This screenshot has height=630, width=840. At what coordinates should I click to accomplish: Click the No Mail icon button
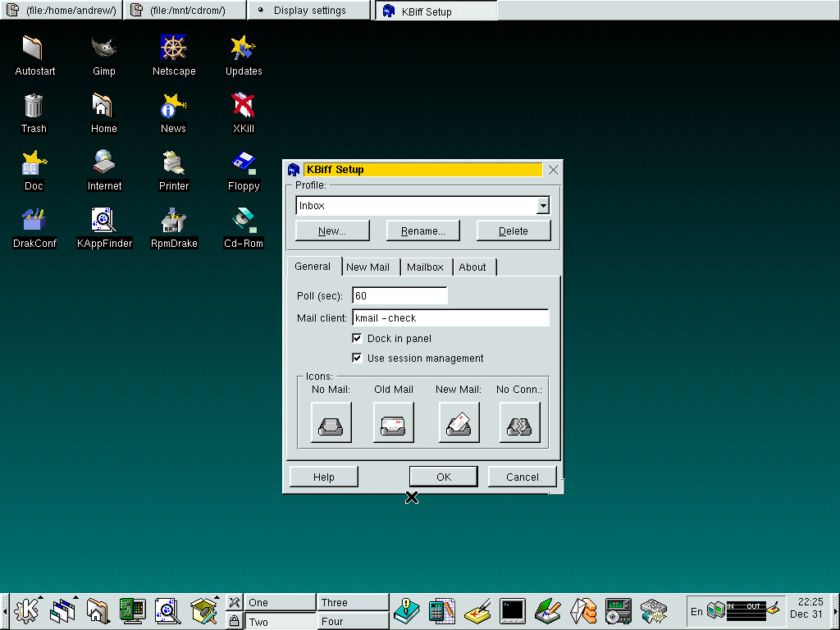[x=331, y=423]
